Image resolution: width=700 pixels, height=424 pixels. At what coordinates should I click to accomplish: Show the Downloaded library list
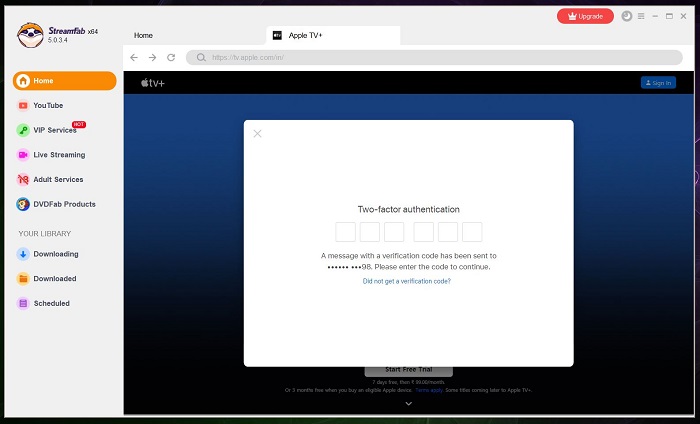point(55,279)
